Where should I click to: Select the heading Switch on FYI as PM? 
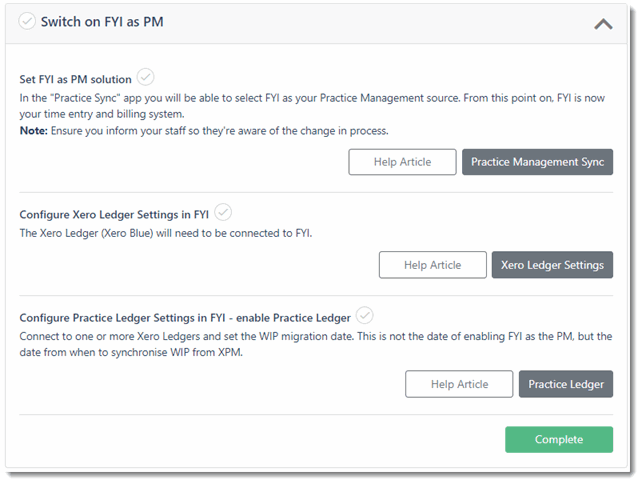click(x=102, y=22)
